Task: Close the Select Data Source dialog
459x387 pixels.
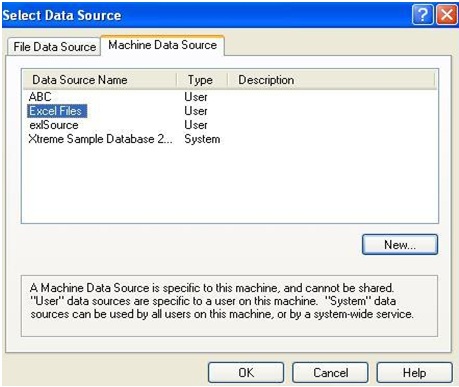Action: click(447, 15)
